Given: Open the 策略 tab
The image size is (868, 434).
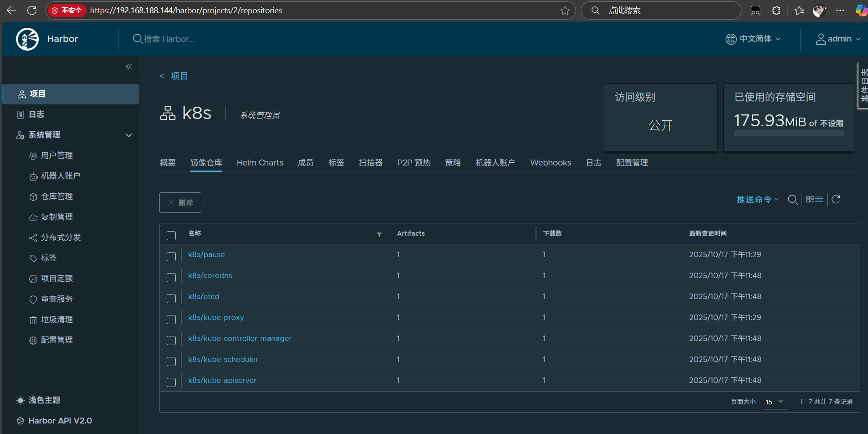Looking at the screenshot, I should pyautogui.click(x=453, y=163).
